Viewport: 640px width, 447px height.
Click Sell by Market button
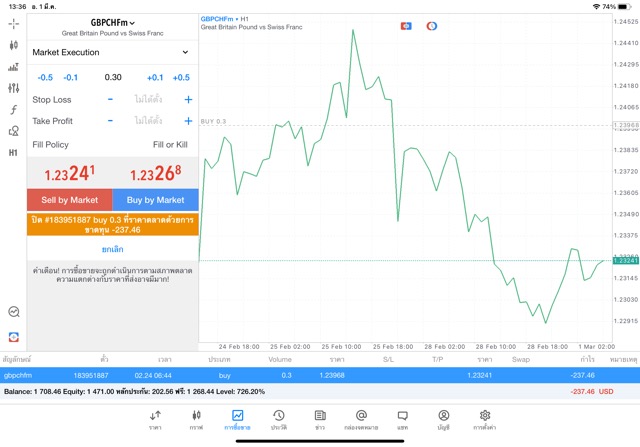click(x=70, y=200)
